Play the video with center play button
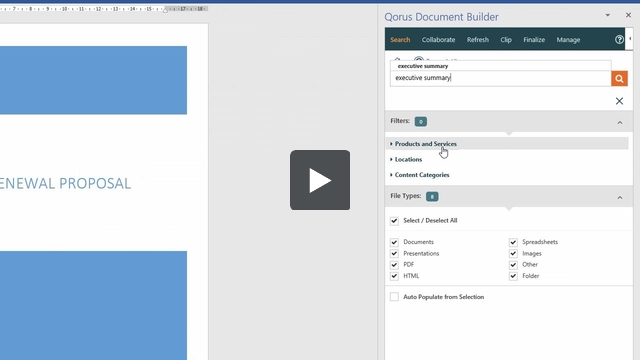Image resolution: width=640 pixels, height=360 pixels. click(x=320, y=180)
